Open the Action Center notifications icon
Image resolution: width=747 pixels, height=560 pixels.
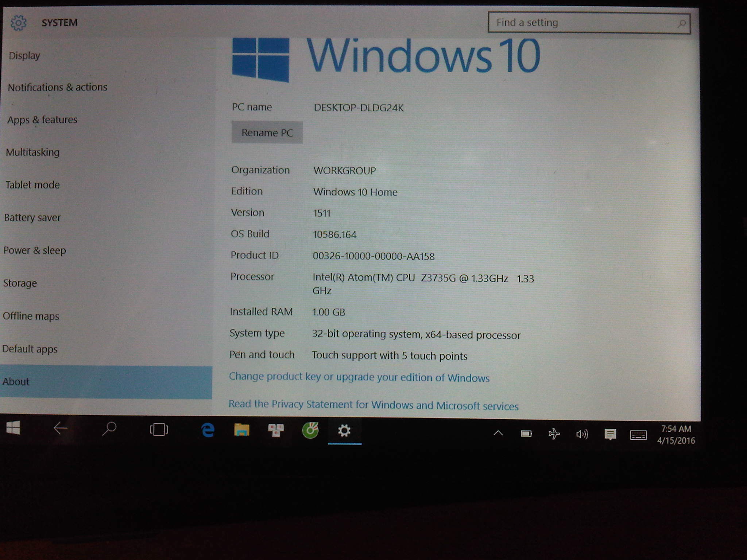[610, 435]
